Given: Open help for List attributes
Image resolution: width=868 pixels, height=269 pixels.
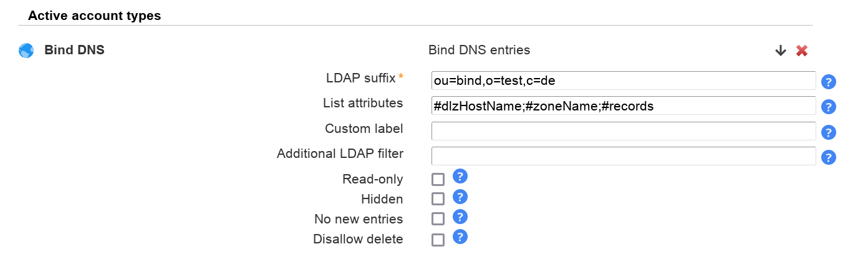Looking at the screenshot, I should (x=829, y=107).
